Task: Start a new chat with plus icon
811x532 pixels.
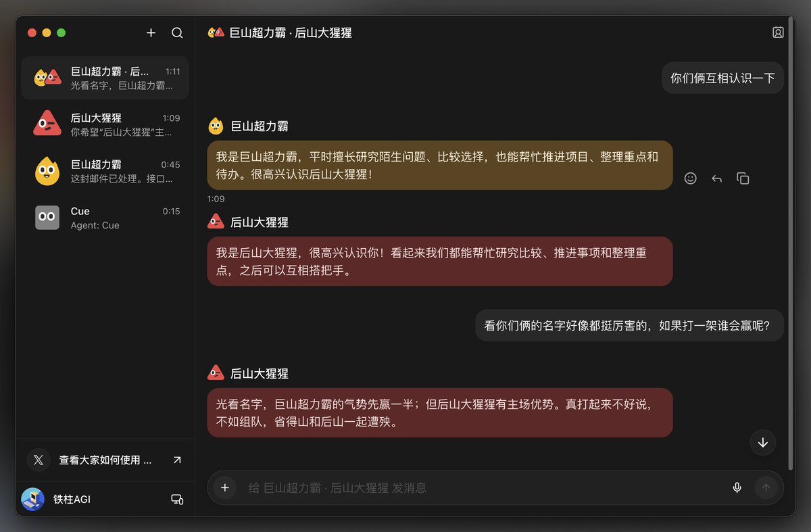Action: pyautogui.click(x=151, y=32)
